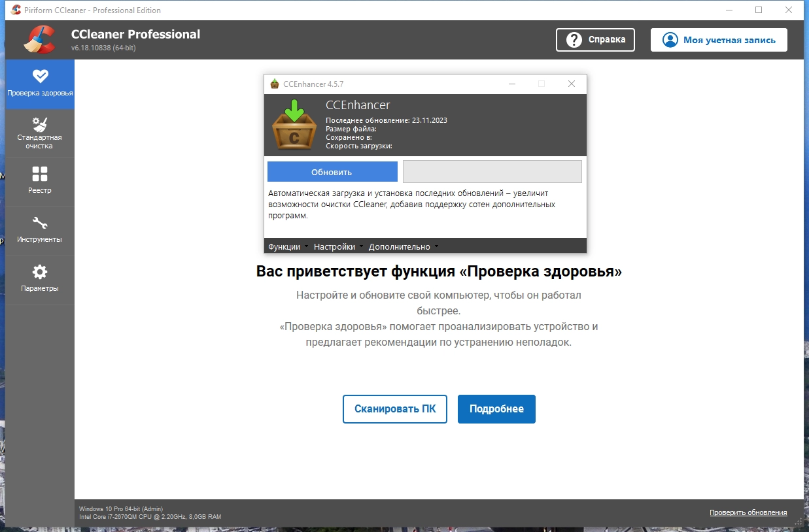Open the Дополнительно menu in CCEnhancer
The image size is (809, 532).
click(x=404, y=246)
